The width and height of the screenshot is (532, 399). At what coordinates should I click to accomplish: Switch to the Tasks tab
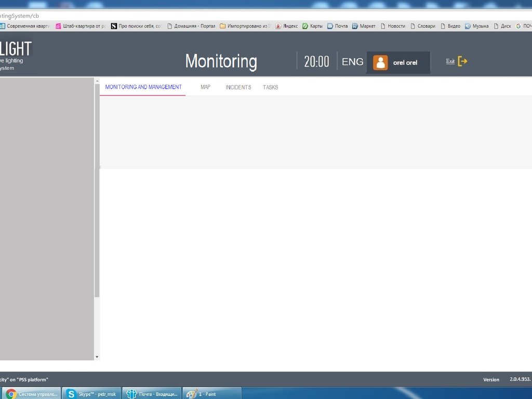pyautogui.click(x=270, y=87)
